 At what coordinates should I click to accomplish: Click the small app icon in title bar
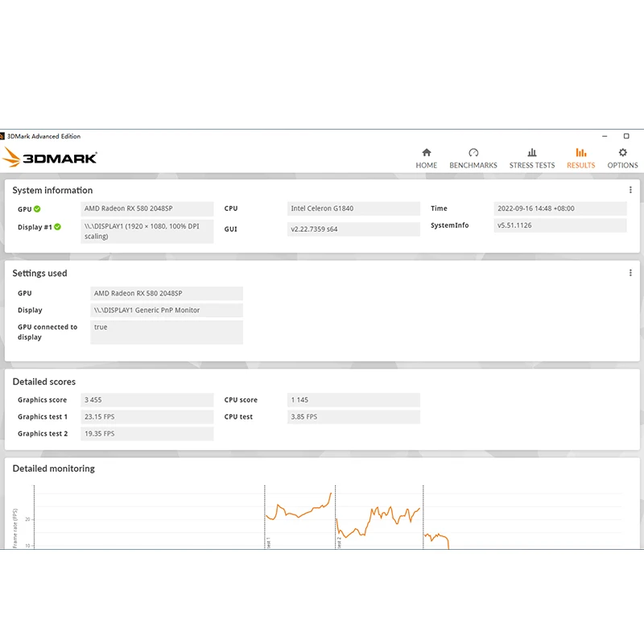tap(3, 136)
